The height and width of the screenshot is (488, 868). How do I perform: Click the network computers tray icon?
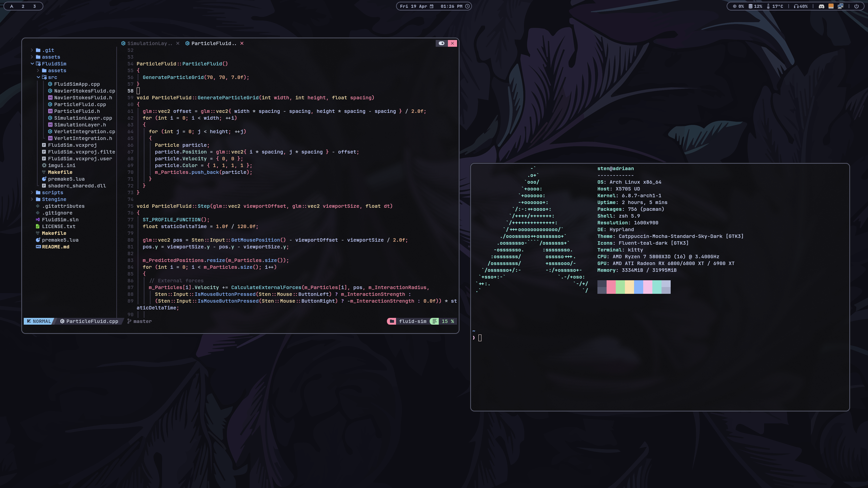pyautogui.click(x=840, y=6)
